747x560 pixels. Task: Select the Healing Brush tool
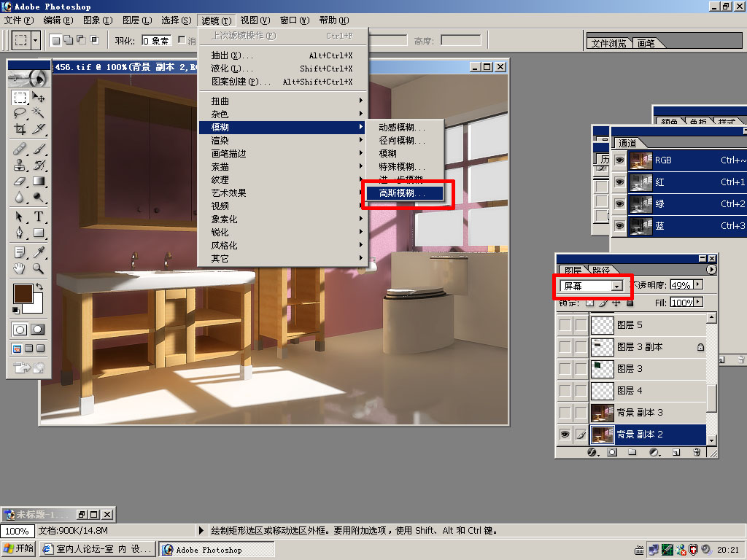(20, 149)
